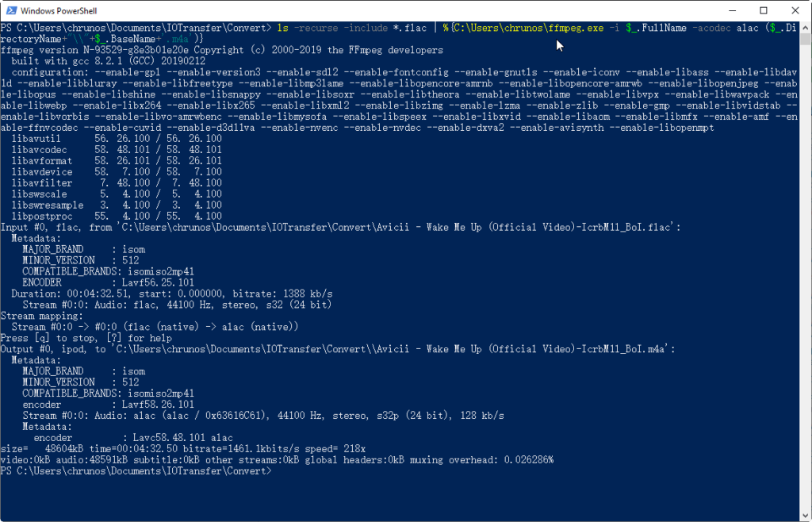Click the 'muxing overhead' summary line
The height and width of the screenshot is (522, 812).
pyautogui.click(x=277, y=460)
